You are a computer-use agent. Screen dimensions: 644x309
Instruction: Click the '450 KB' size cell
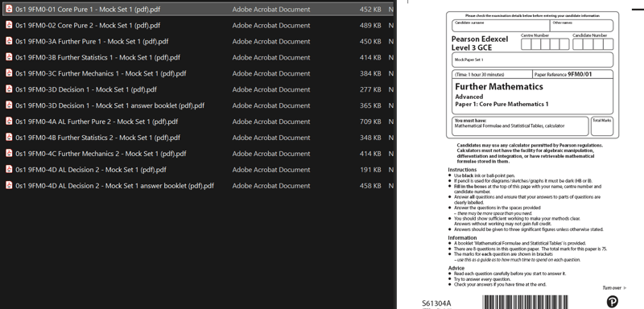click(x=370, y=42)
